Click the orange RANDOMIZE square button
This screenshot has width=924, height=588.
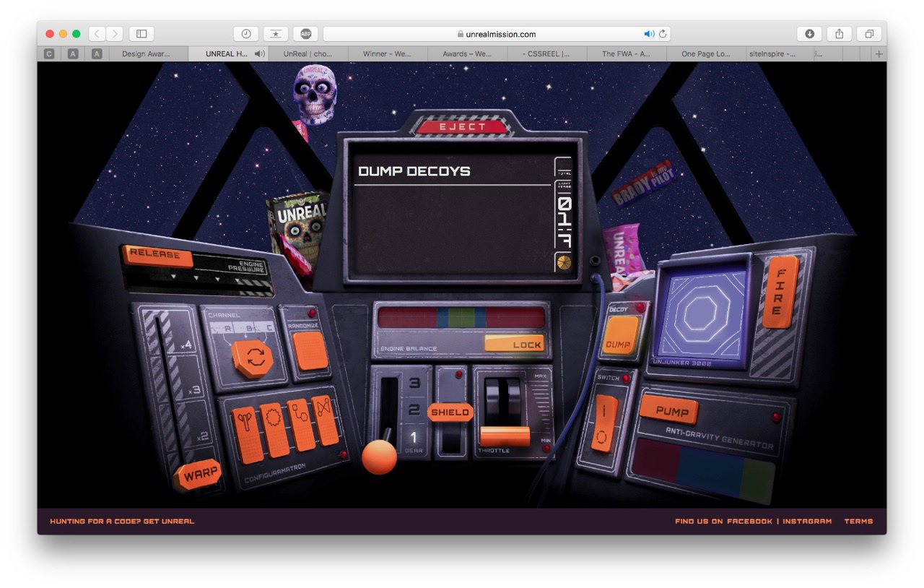(x=311, y=352)
